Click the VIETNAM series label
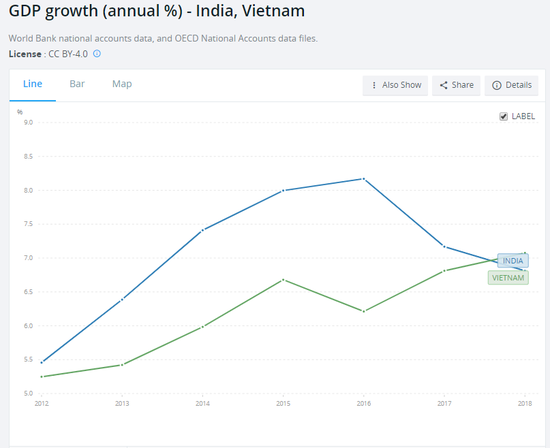550x448 pixels. tap(508, 278)
